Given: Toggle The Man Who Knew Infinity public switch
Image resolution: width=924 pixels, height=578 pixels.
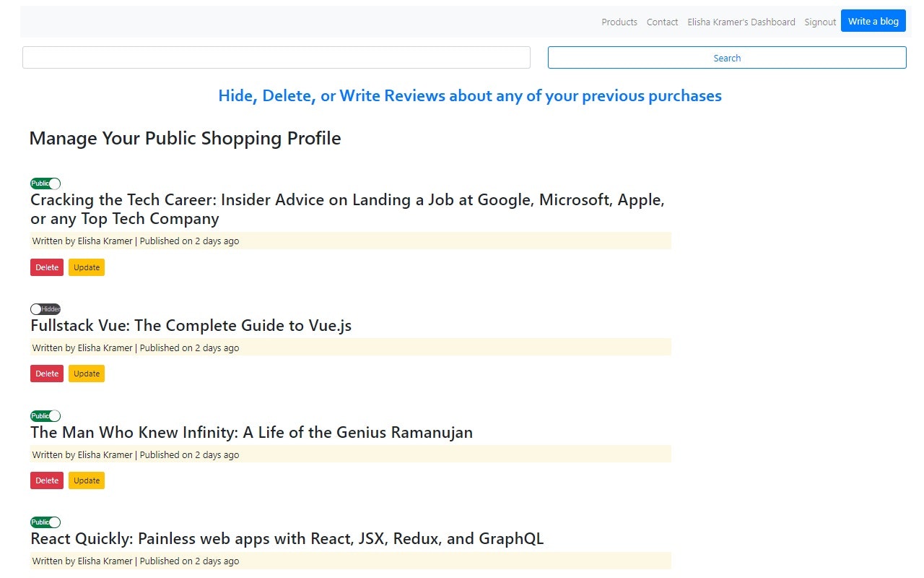Looking at the screenshot, I should coord(45,415).
